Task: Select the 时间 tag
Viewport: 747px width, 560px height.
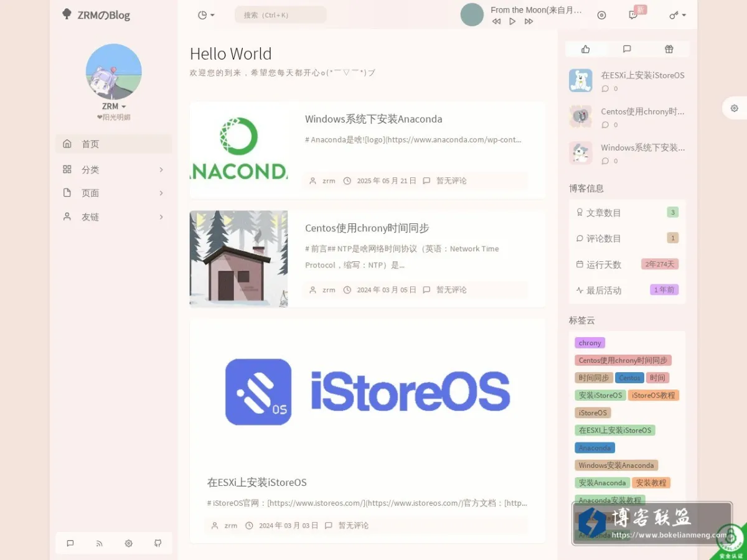Action: tap(657, 378)
